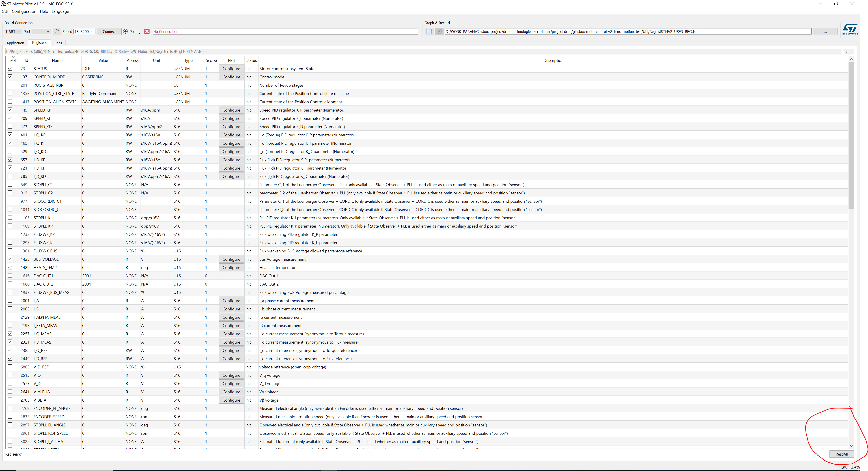Switch to the Logs tab

click(x=58, y=43)
